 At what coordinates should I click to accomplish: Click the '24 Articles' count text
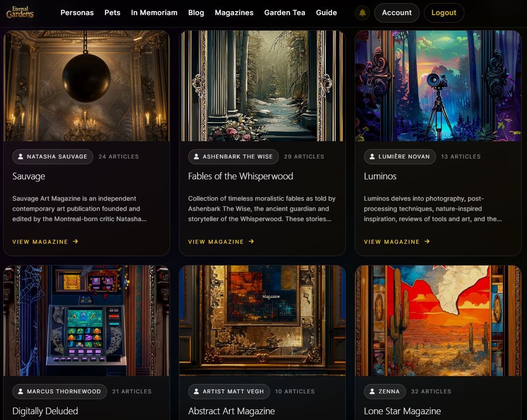pyautogui.click(x=119, y=157)
